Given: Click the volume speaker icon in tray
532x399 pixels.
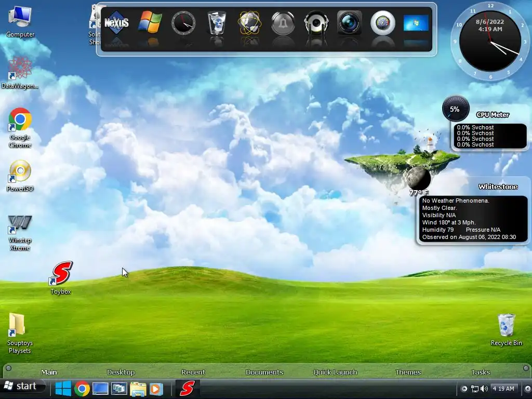Looking at the screenshot, I should pos(484,389).
